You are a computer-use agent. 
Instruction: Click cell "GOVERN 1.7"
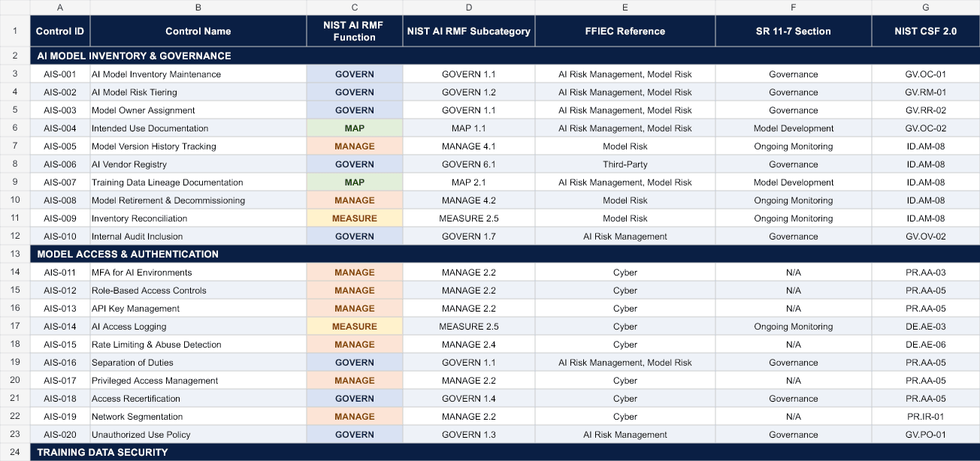(469, 236)
